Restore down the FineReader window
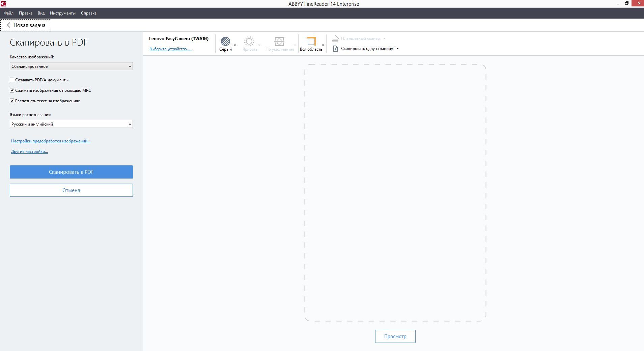The image size is (644, 351). (x=627, y=4)
